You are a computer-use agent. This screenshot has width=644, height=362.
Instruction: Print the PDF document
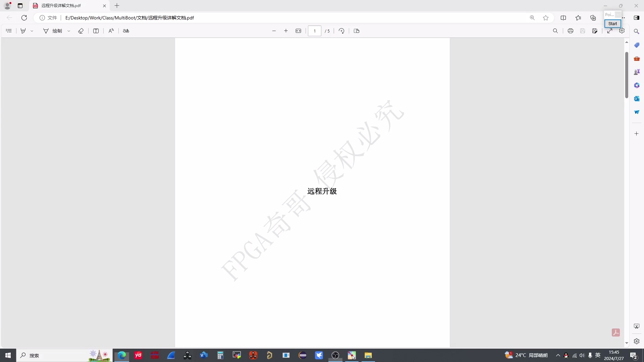click(570, 31)
